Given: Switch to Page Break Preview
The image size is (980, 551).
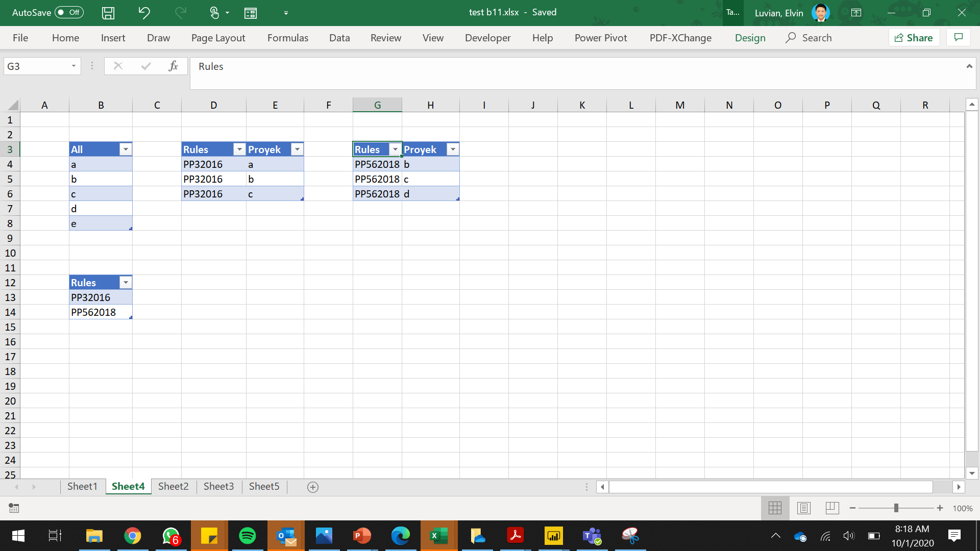Looking at the screenshot, I should (x=832, y=508).
